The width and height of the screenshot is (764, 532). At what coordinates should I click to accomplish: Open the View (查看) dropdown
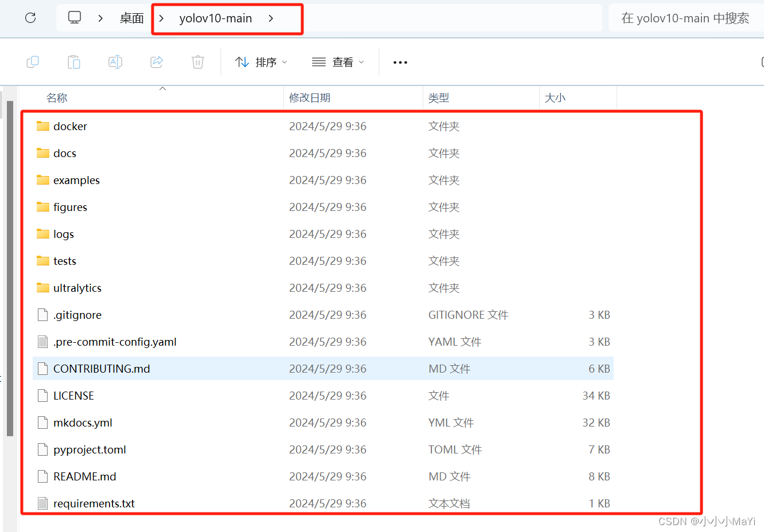click(x=338, y=62)
